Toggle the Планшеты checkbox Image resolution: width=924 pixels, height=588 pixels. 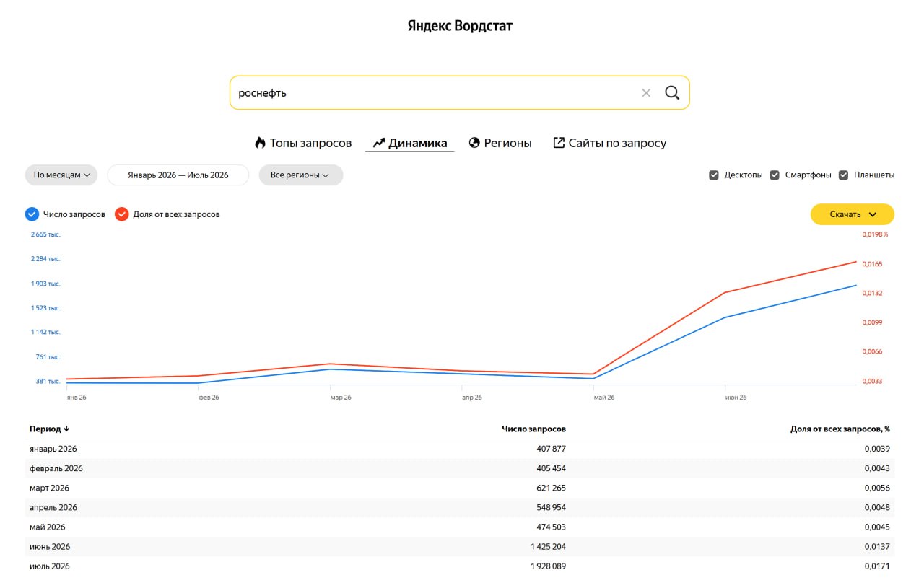coord(843,175)
